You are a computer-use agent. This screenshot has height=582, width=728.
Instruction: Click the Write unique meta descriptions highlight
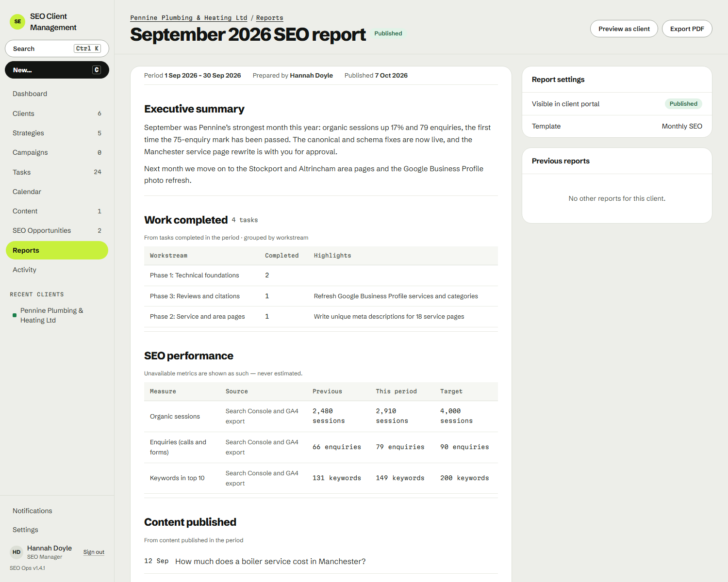[389, 317]
